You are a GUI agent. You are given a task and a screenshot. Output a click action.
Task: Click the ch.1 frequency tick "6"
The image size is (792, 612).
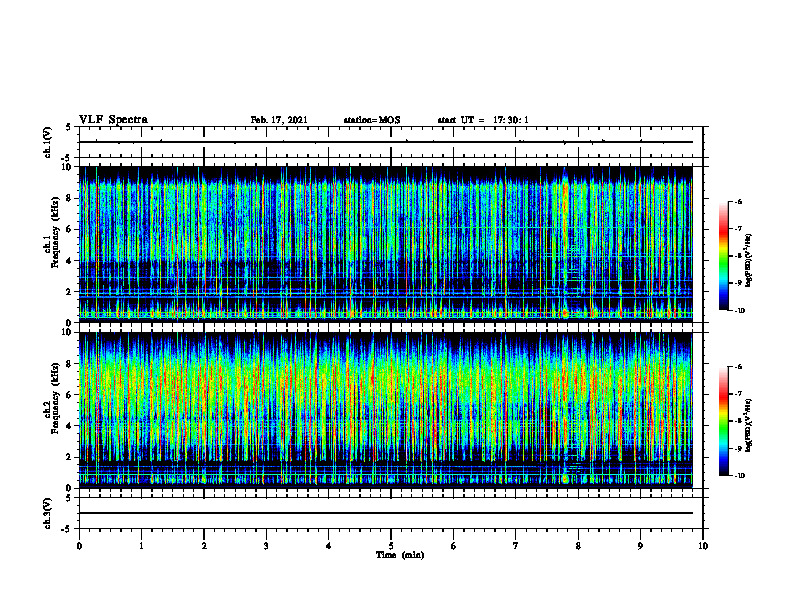70,229
